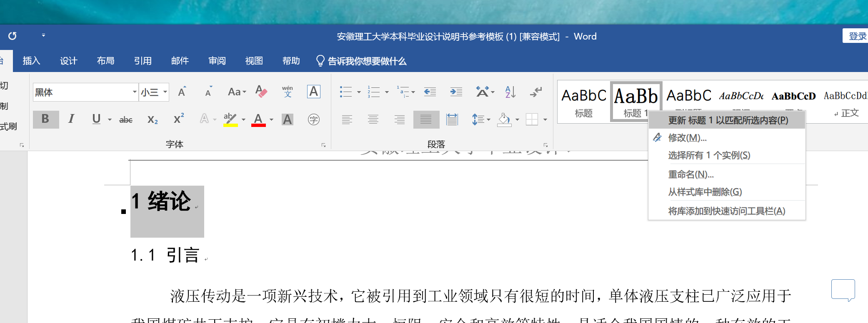Click the enclosed character icon

coord(313,120)
